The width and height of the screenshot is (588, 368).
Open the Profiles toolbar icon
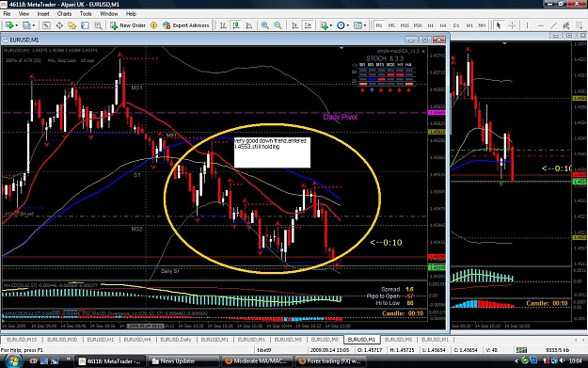[x=26, y=25]
